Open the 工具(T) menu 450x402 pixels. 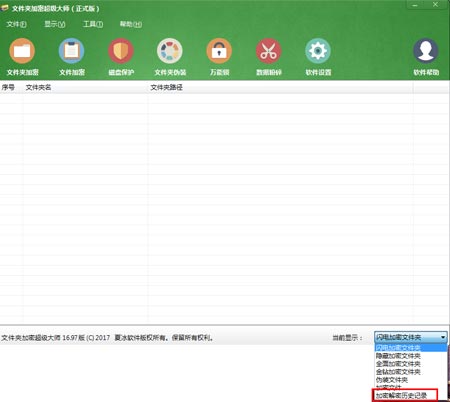(93, 24)
